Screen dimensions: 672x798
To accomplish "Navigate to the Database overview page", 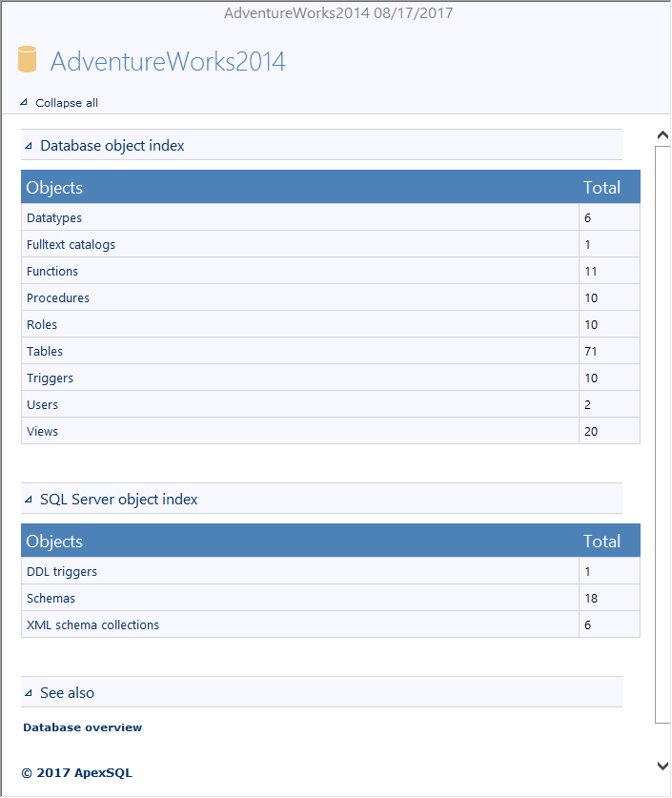I will [82, 726].
